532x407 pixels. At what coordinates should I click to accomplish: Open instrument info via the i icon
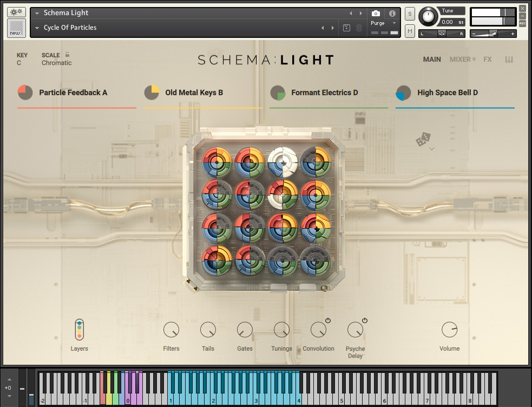392,14
